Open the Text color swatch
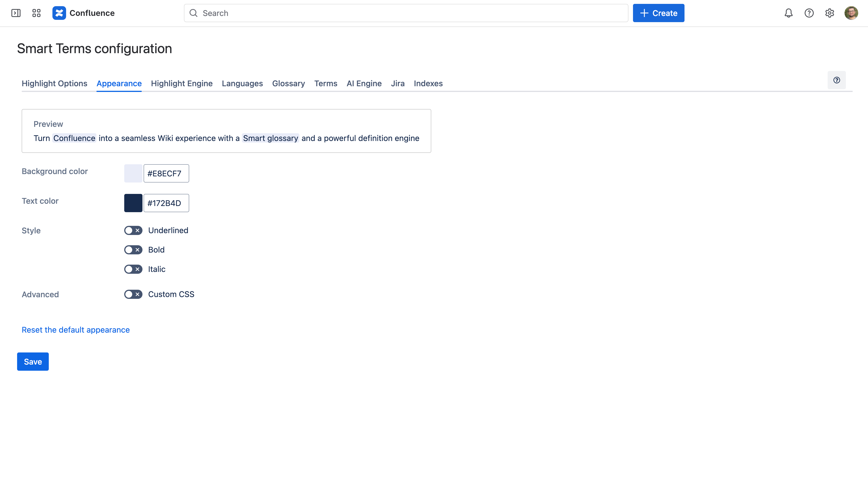868x485 pixels. pos(133,203)
